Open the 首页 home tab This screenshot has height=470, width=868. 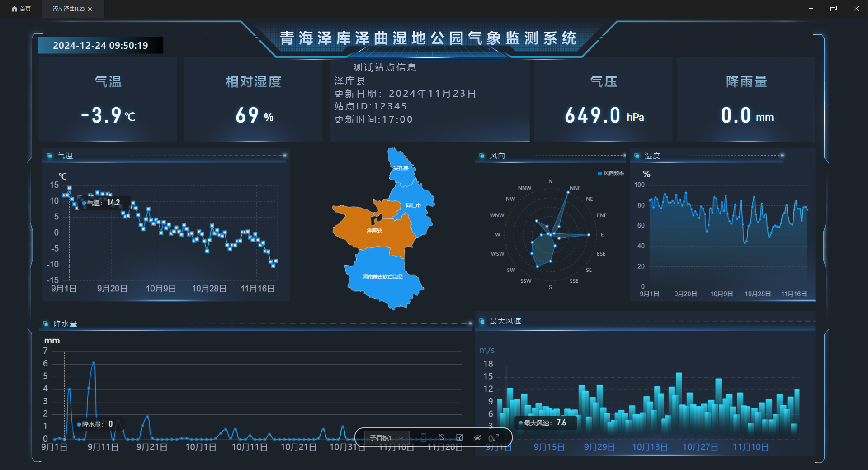coord(21,9)
